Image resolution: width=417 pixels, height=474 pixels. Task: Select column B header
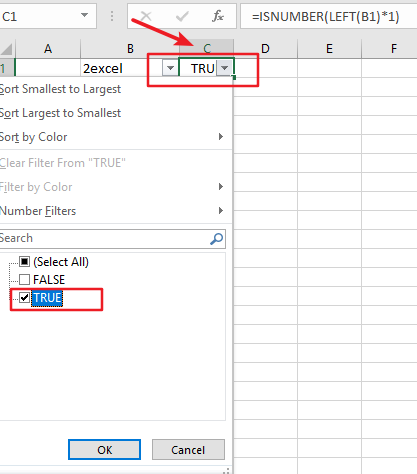tap(130, 49)
